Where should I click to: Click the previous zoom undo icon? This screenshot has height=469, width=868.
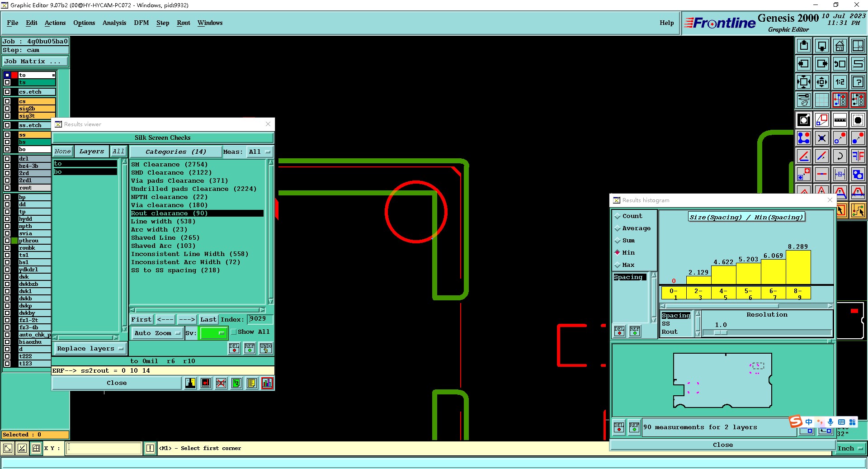[840, 64]
